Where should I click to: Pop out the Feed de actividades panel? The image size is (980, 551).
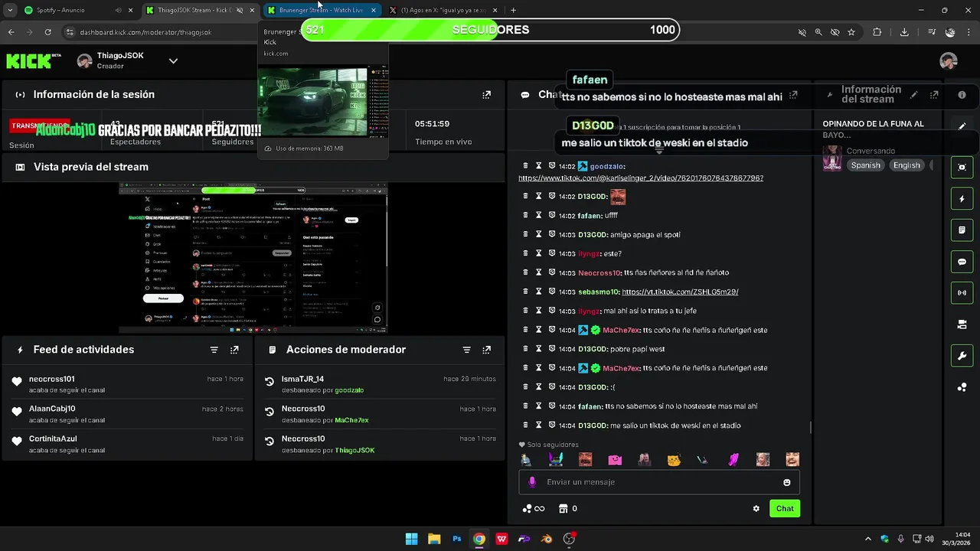coord(234,350)
